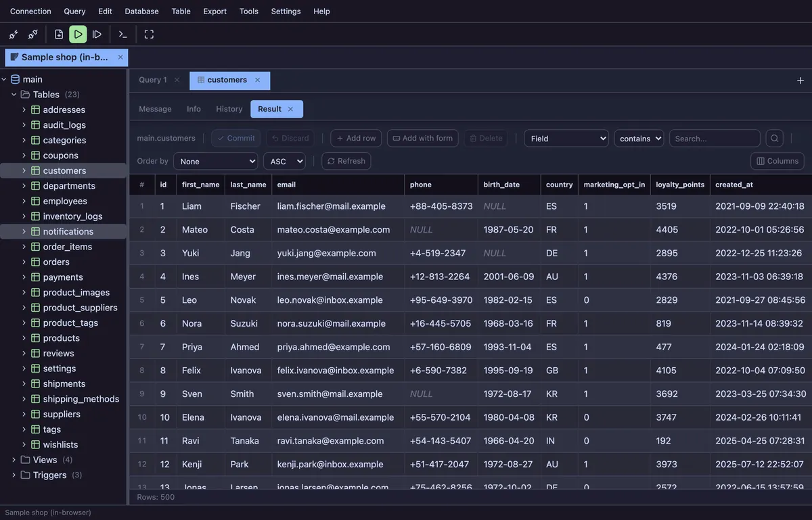812x520 pixels.
Task: Create a new query file from toolbar
Action: pos(59,34)
